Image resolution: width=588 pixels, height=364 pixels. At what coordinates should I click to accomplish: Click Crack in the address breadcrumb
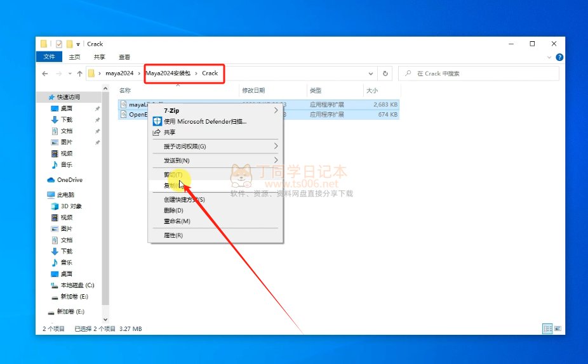click(210, 73)
